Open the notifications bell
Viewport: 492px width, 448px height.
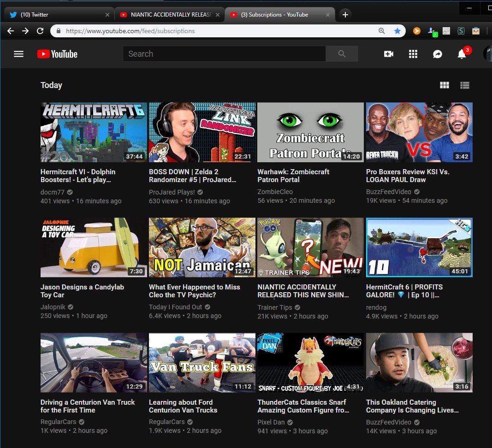point(462,54)
